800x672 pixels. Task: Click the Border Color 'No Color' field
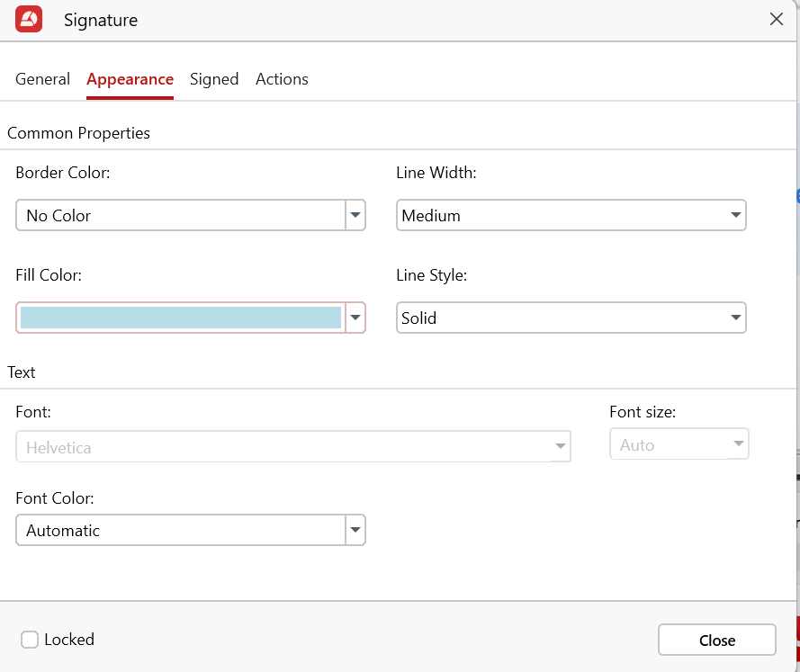pyautogui.click(x=180, y=216)
